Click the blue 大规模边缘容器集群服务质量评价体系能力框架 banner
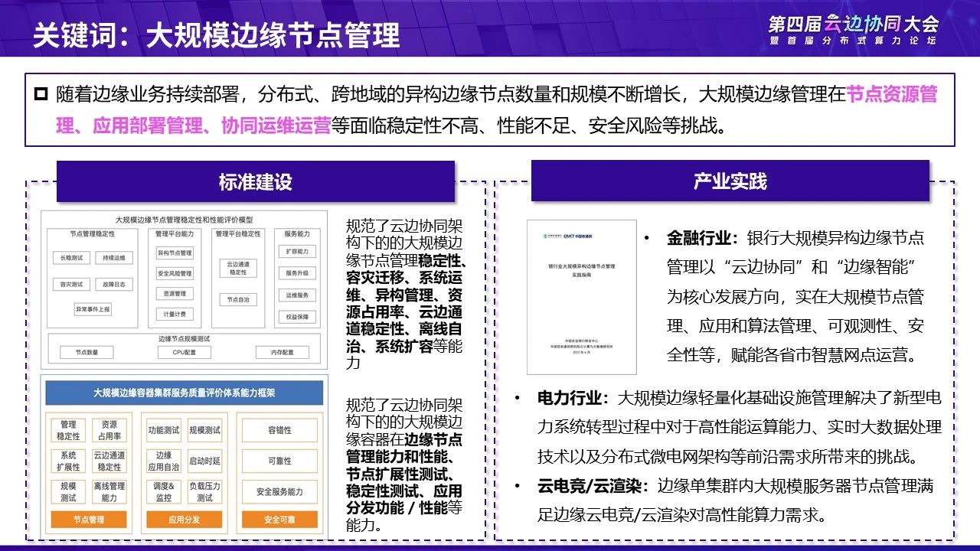Screen dimensions: 980x551 point(184,393)
